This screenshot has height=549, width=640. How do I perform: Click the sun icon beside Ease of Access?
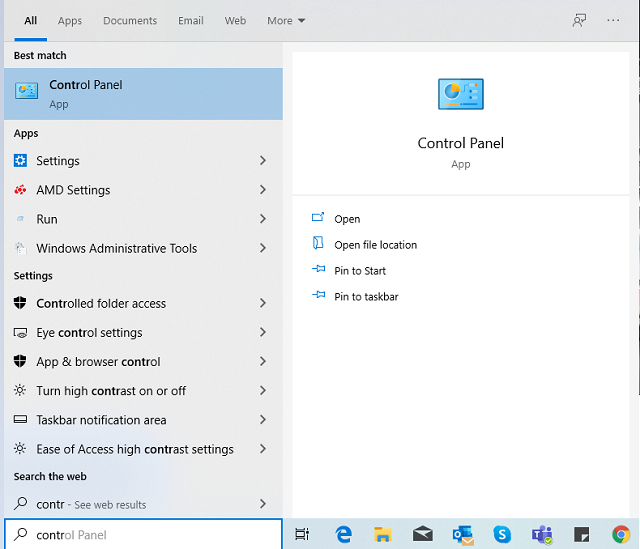pyautogui.click(x=20, y=449)
